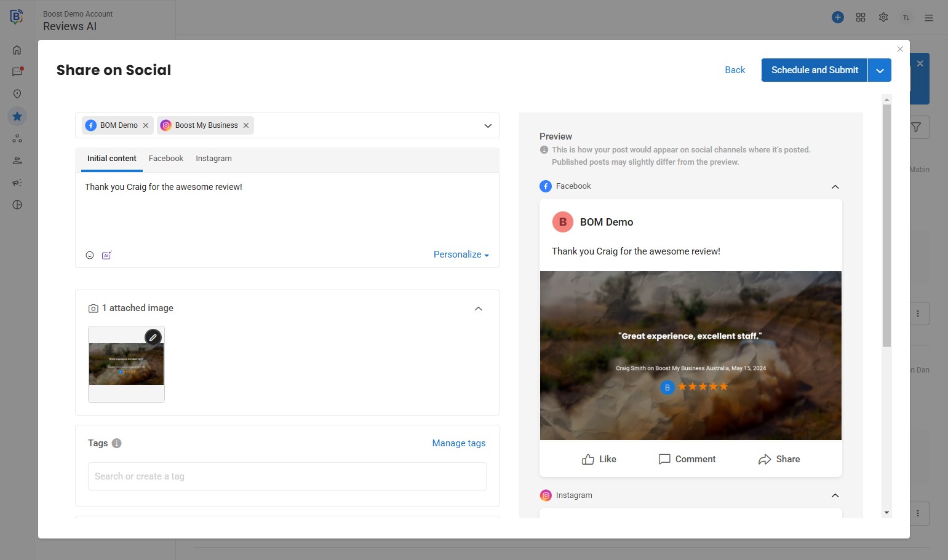Open Schedule and Submit arrow dropdown
The image size is (948, 560).
[x=880, y=71]
